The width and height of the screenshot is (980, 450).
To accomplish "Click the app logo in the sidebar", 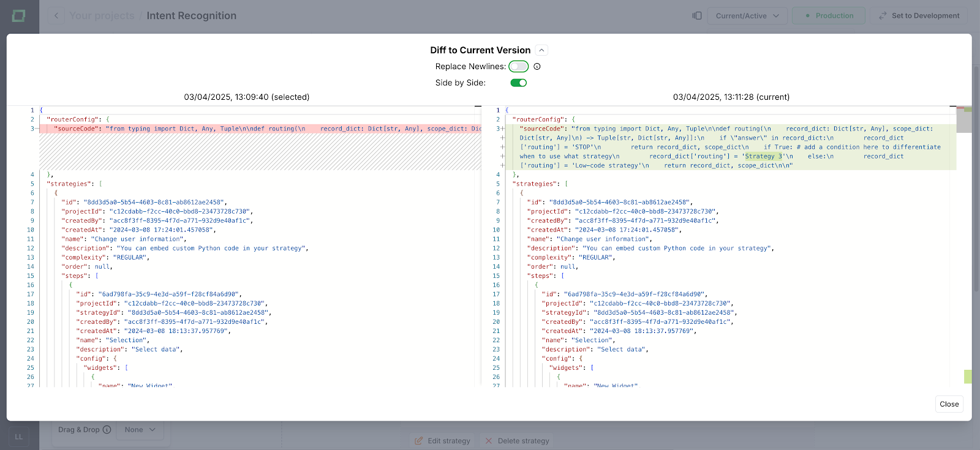I will pos(19,16).
